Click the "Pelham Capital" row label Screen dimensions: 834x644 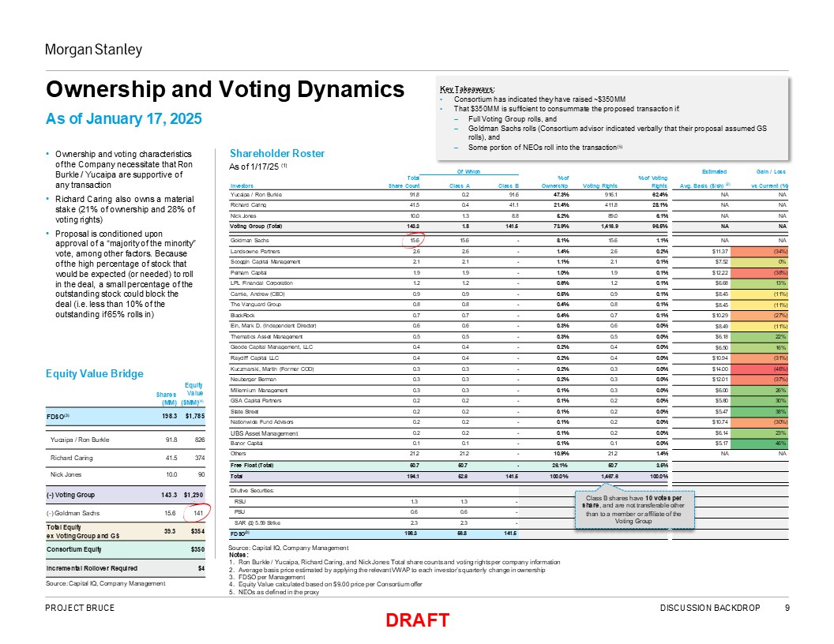(x=248, y=272)
